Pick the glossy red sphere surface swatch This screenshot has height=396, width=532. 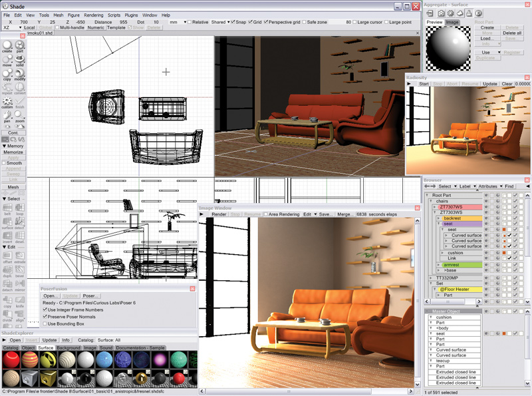[x=11, y=360]
